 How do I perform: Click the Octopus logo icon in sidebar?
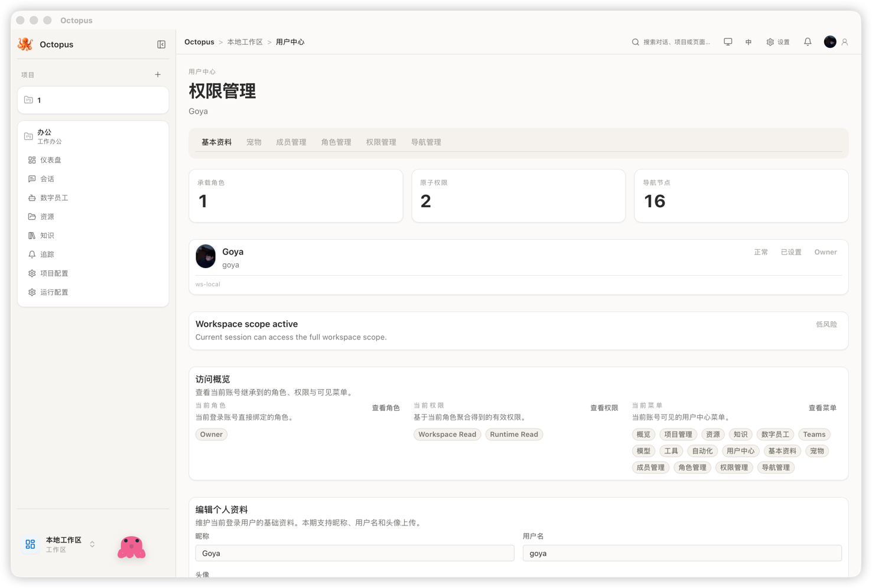coord(25,44)
